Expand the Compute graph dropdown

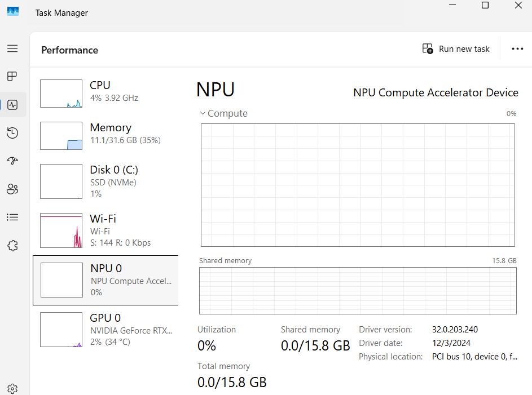pyautogui.click(x=224, y=113)
